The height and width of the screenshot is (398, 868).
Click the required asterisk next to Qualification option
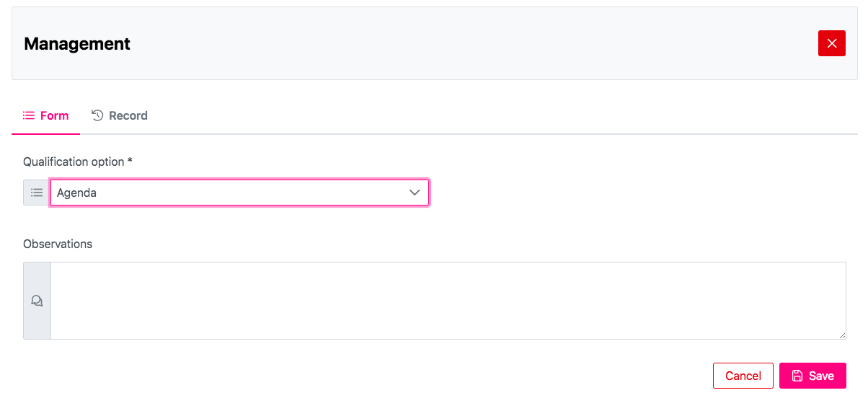[130, 161]
